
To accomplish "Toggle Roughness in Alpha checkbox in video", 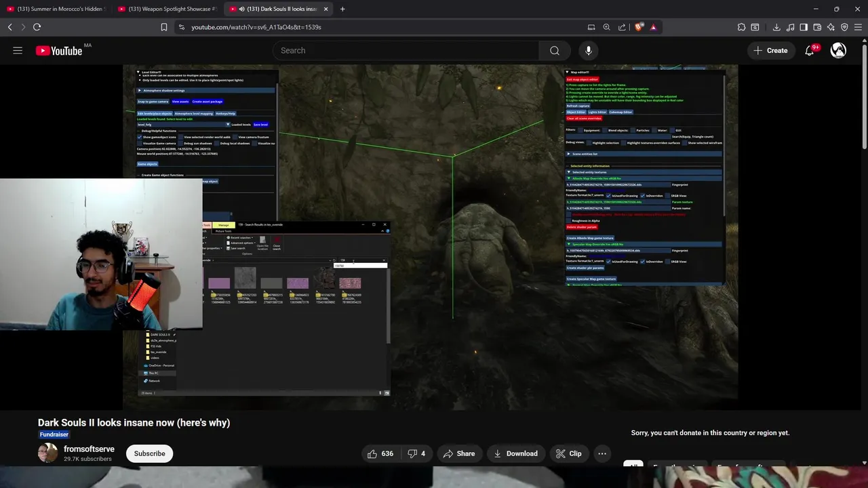I will pos(569,220).
